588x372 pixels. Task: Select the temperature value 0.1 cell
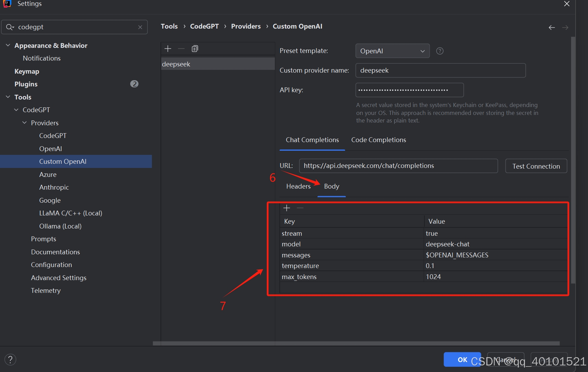tap(496, 266)
